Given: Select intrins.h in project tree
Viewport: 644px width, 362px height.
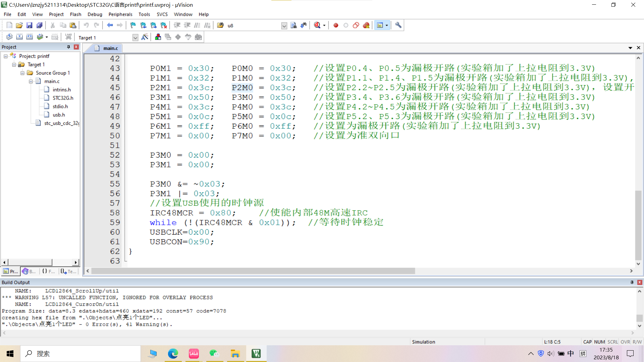Looking at the screenshot, I should pos(62,89).
